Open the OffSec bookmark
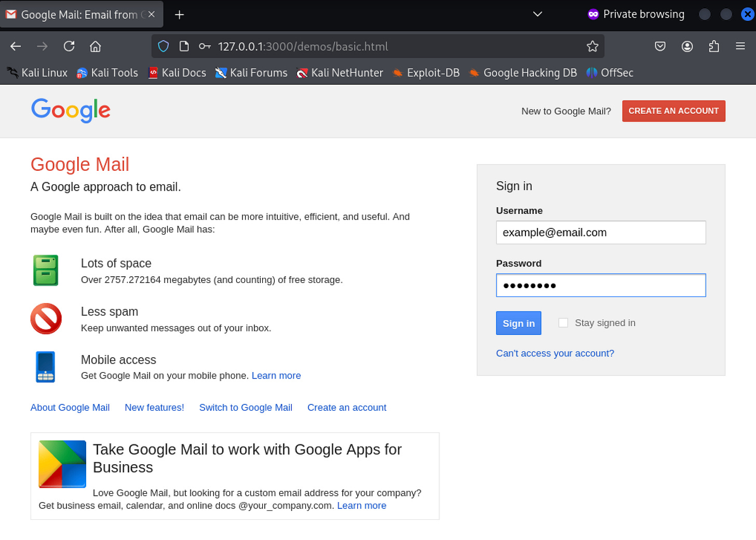756x540 pixels. 610,73
